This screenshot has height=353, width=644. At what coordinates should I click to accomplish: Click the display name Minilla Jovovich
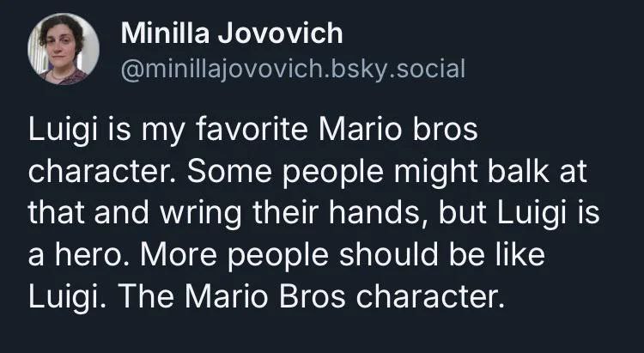[x=232, y=33]
